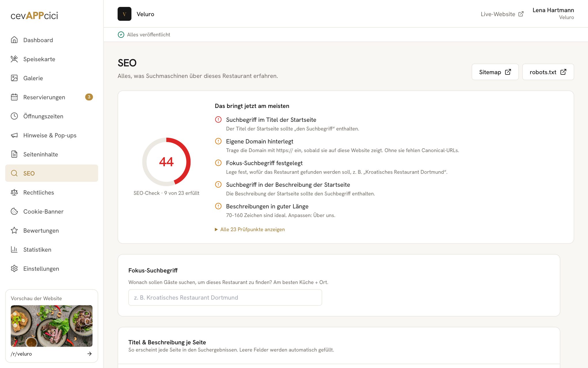Click the /r/veluro preview path
The width and height of the screenshot is (588, 368).
tap(21, 354)
